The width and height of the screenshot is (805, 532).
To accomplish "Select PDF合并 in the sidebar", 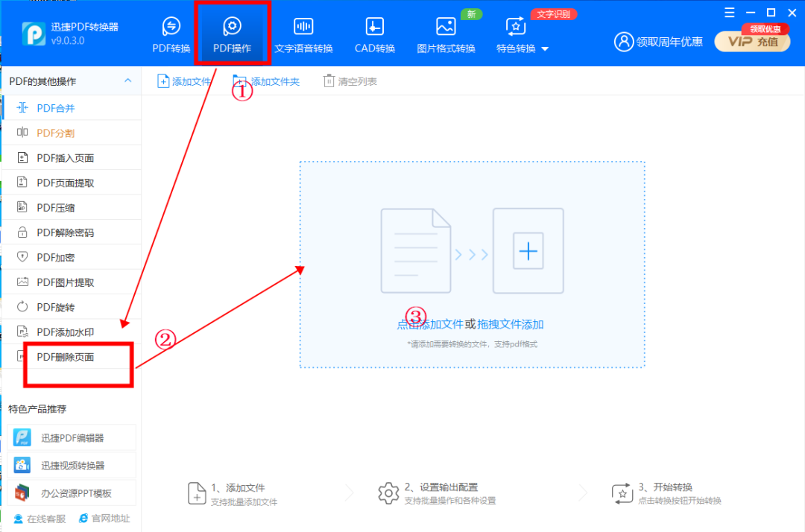I will point(72,108).
